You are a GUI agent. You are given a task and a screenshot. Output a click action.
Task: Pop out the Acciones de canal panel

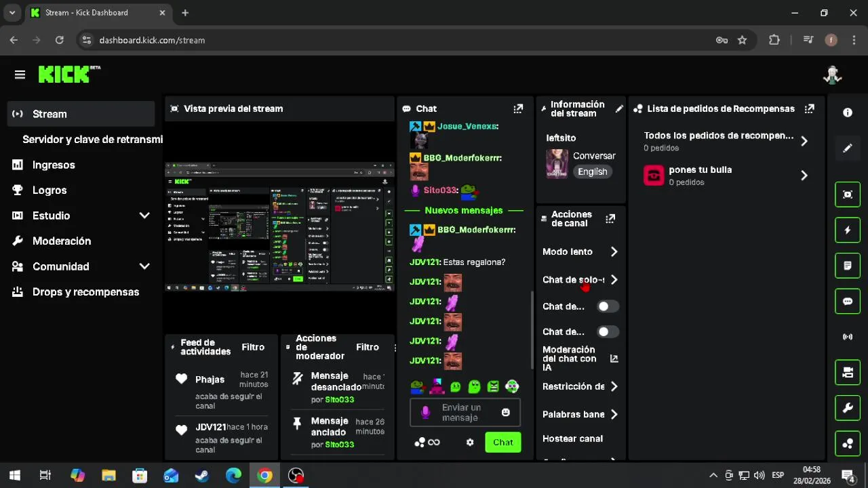tap(610, 218)
